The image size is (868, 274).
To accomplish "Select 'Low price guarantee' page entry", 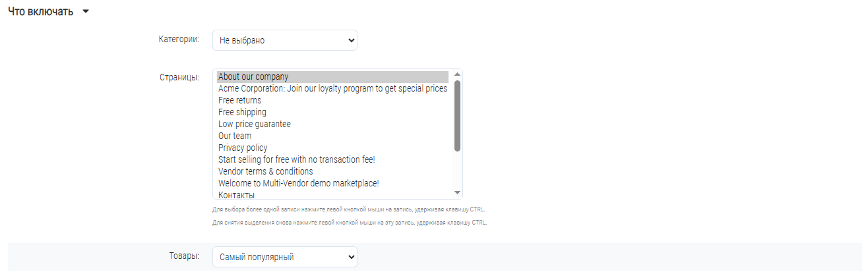I will (332, 124).
